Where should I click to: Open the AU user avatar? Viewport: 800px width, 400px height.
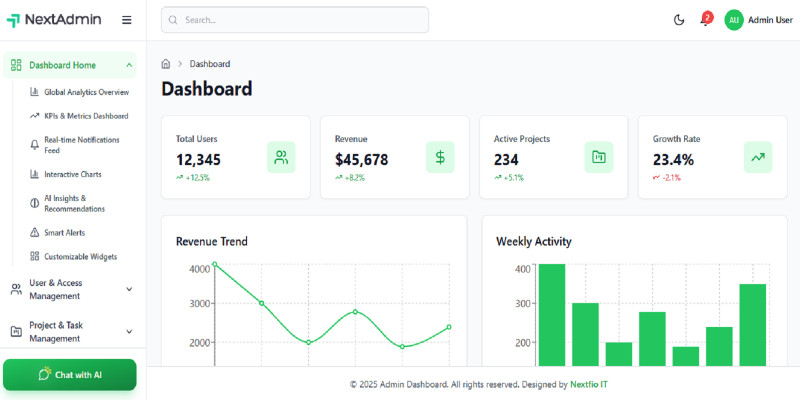click(734, 20)
